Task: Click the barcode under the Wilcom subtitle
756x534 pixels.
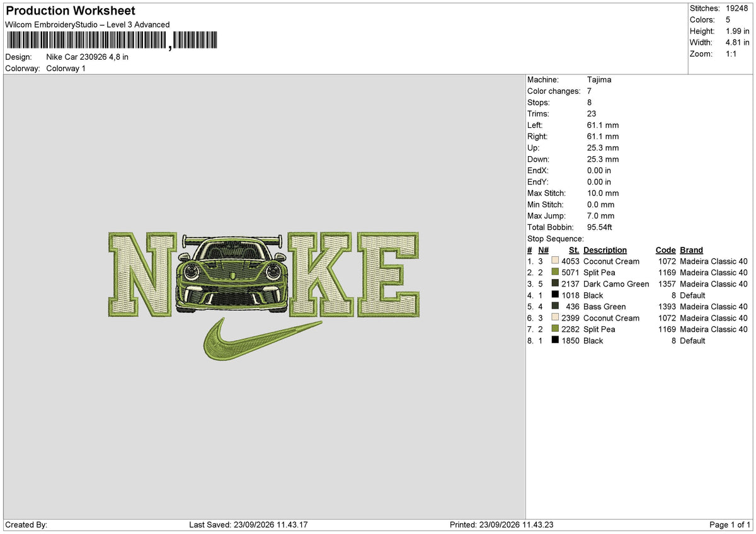Action: click(112, 41)
